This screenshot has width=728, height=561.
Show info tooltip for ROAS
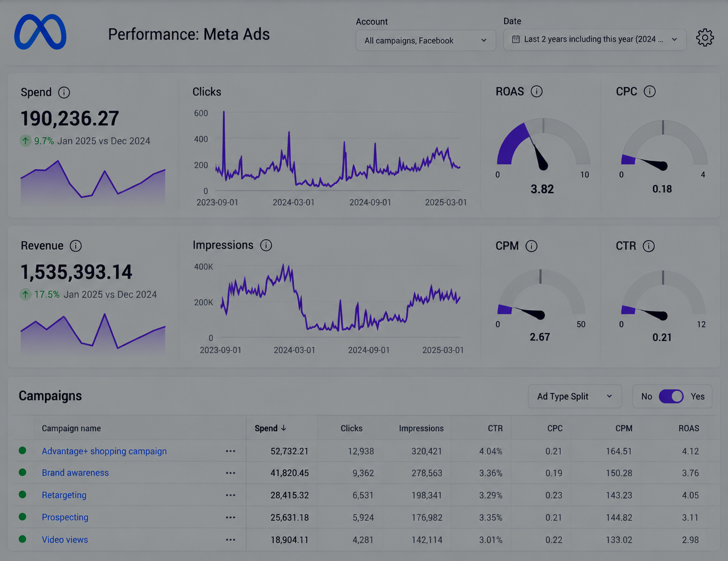tap(536, 91)
